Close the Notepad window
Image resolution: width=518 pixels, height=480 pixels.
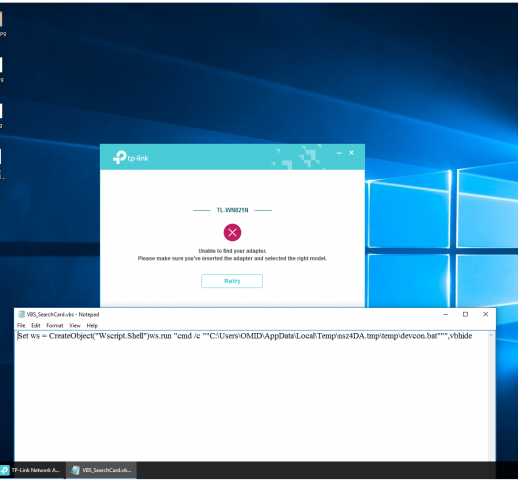(x=486, y=314)
